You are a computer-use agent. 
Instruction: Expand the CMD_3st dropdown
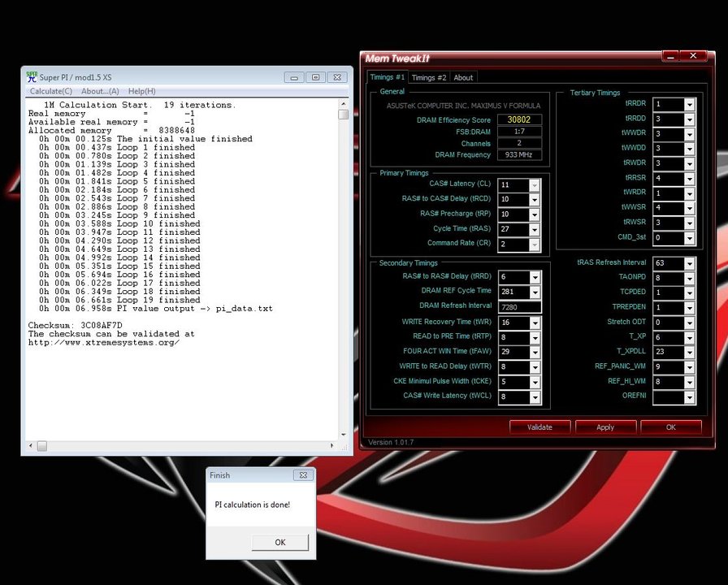pyautogui.click(x=690, y=238)
